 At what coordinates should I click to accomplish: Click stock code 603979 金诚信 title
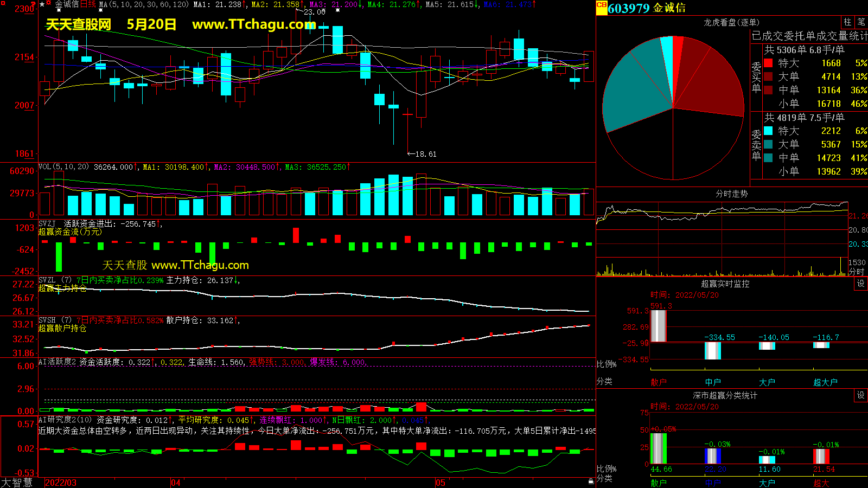click(646, 8)
